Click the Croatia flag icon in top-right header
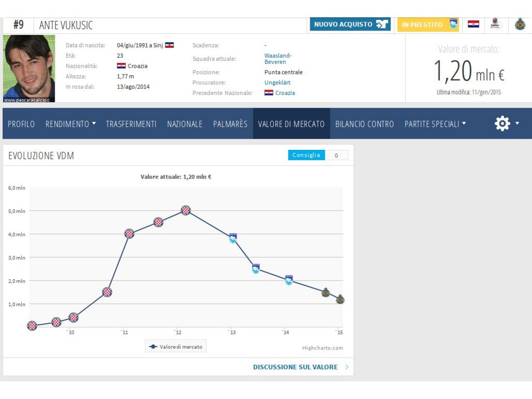 pos(473,24)
